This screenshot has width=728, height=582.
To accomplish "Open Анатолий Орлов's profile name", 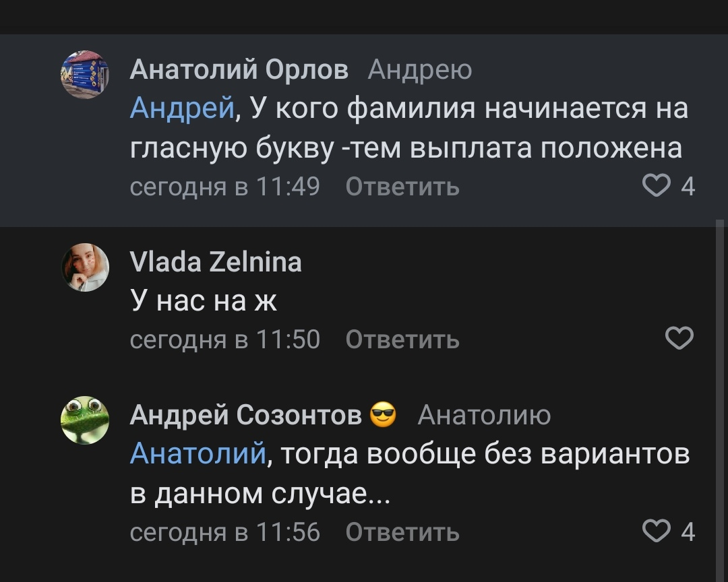I will [239, 69].
